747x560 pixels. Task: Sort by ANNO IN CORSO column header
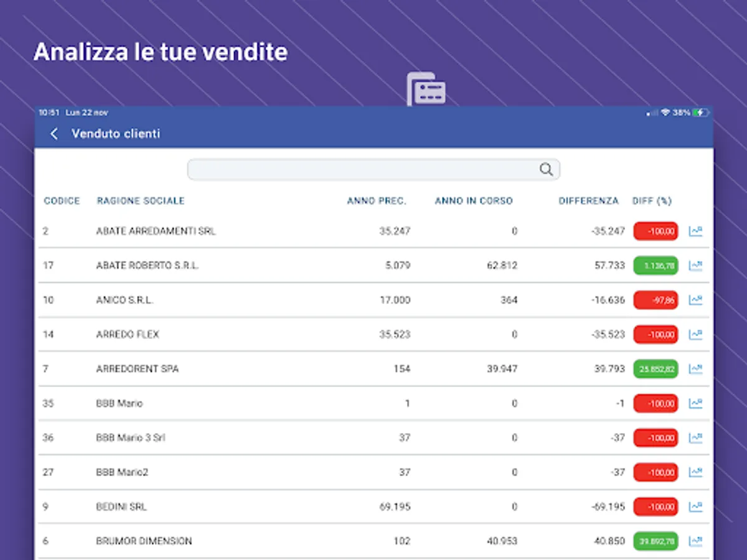click(474, 201)
